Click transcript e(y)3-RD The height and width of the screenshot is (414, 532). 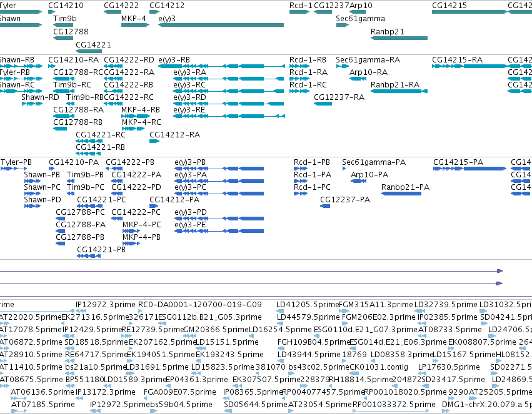click(228, 104)
